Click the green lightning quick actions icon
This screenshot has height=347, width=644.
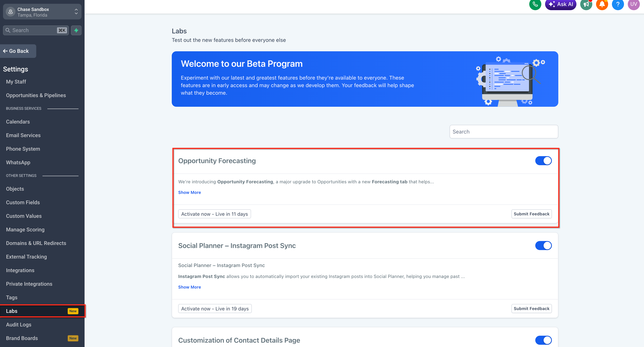point(76,30)
